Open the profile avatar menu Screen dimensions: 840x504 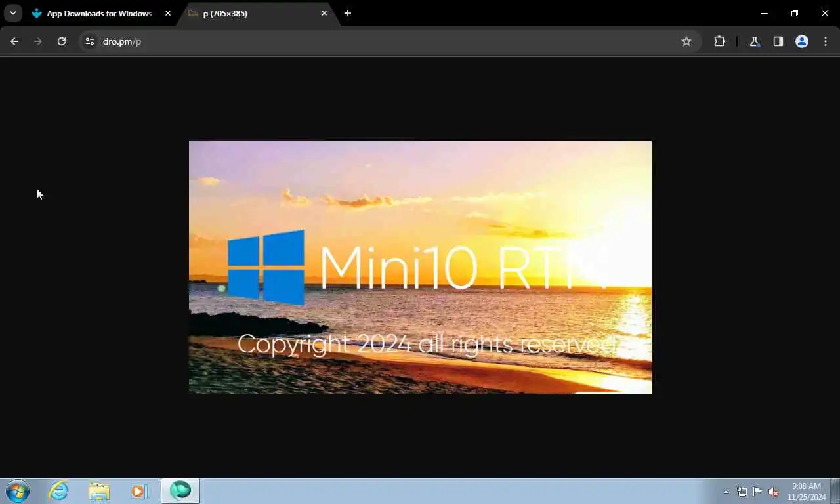(x=802, y=41)
